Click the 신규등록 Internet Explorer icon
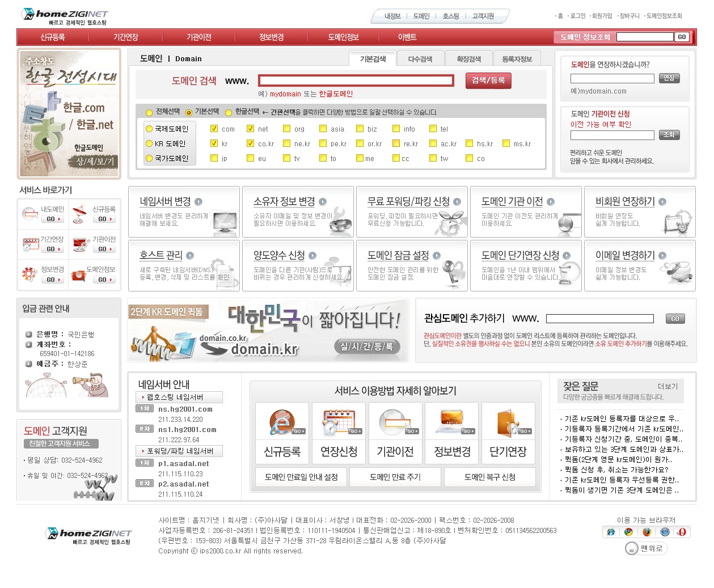The width and height of the screenshot is (714, 588). click(282, 422)
